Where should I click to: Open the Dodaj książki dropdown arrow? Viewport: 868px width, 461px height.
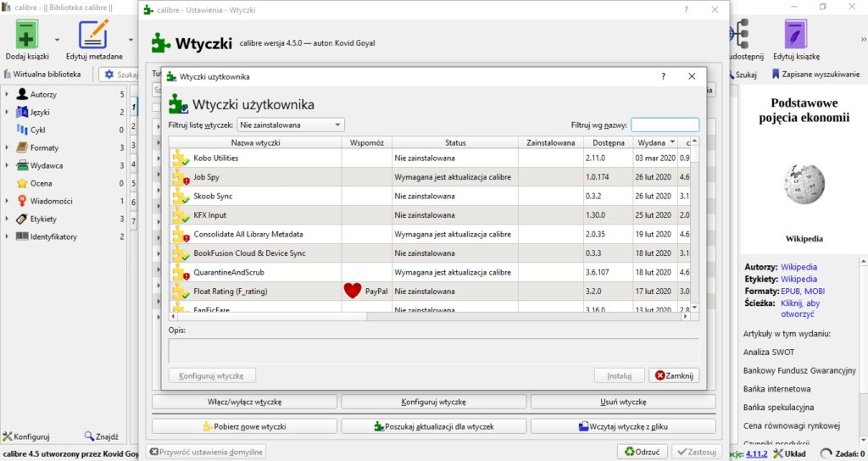click(57, 40)
